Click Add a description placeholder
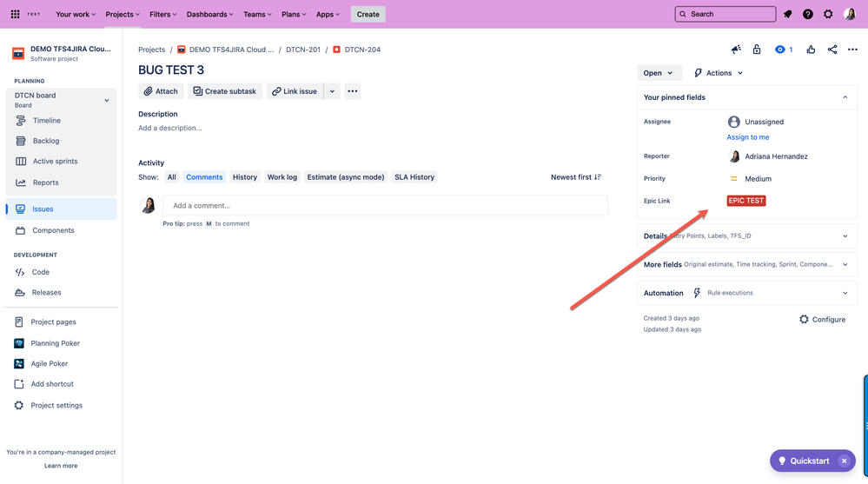Viewport: 868px width, 484px height. point(170,128)
